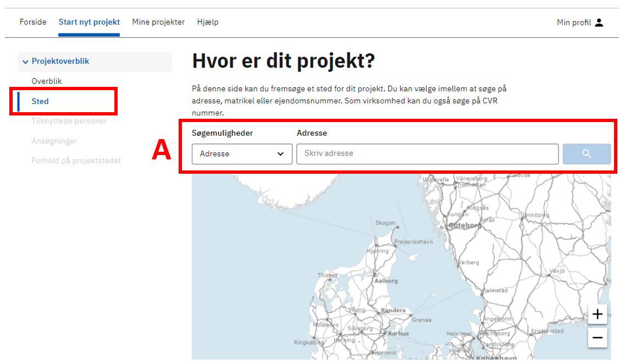Click the dropdown arrow beside Adresse
The width and height of the screenshot is (619, 364).
280,154
